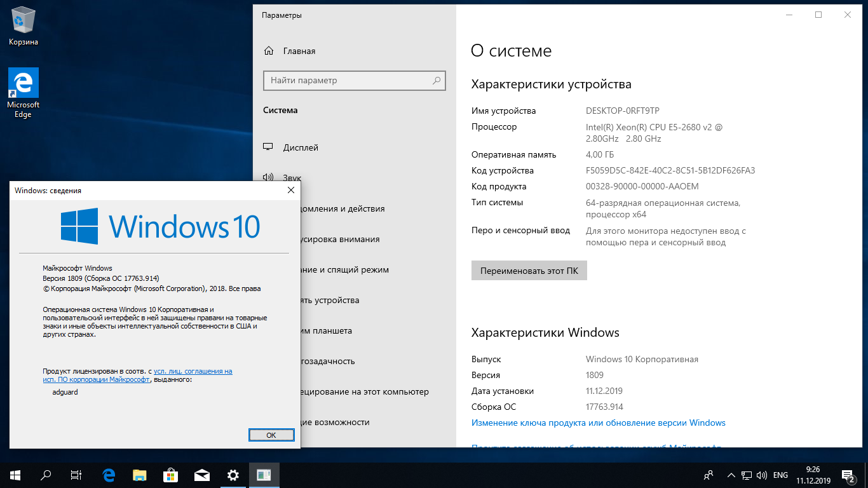Screen dimensions: 868x488
Task: Select Дисплей in the Settings sidebar
Action: coord(355,147)
